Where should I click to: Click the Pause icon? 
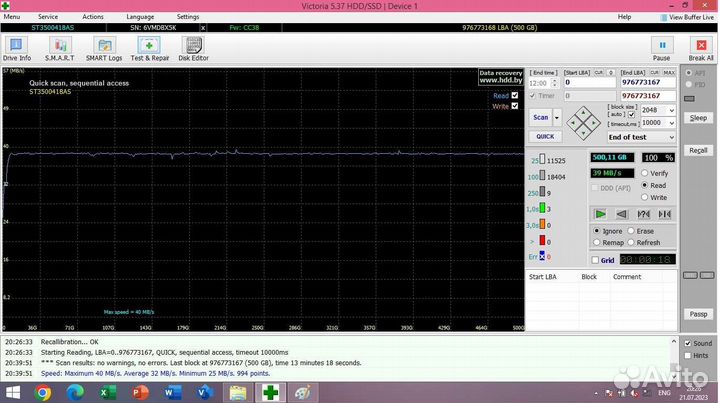662,48
